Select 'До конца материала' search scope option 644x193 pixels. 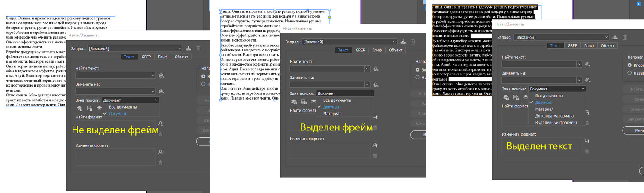[x=554, y=116]
